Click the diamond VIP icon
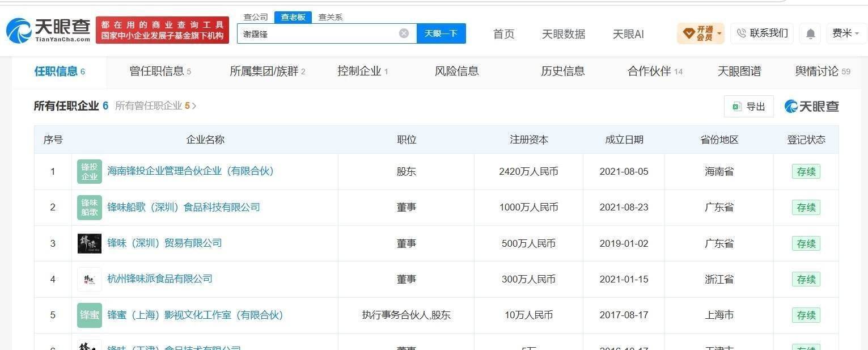The height and width of the screenshot is (350, 868). [x=689, y=34]
